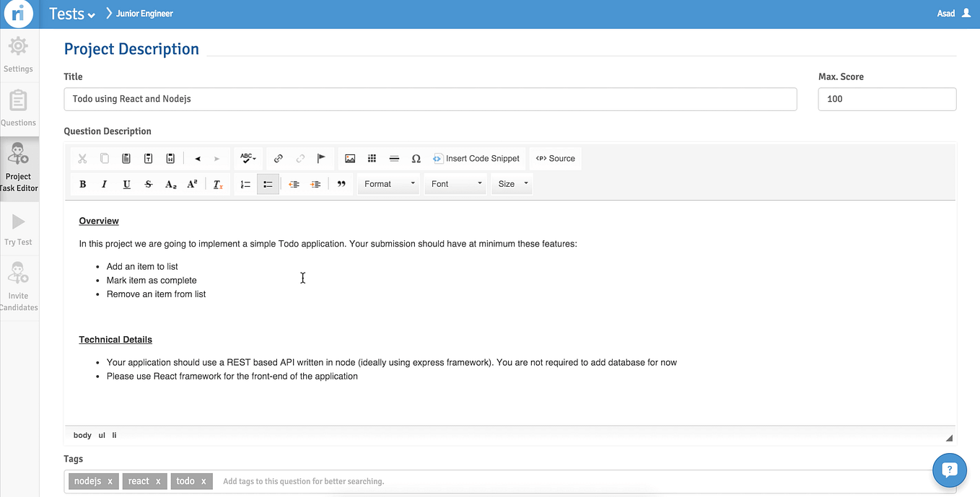Insert a special character (Ω symbol)
Screen dimensions: 980x497
(x=416, y=158)
